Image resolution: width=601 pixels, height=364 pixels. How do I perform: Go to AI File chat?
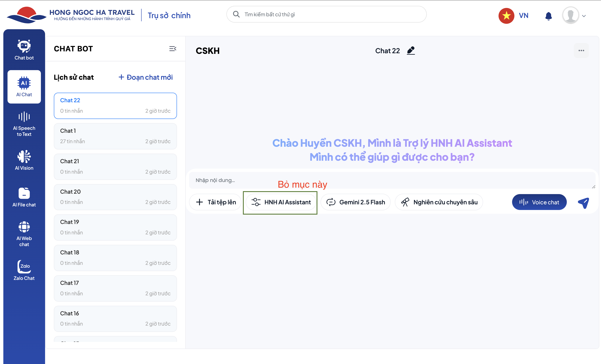point(24,197)
